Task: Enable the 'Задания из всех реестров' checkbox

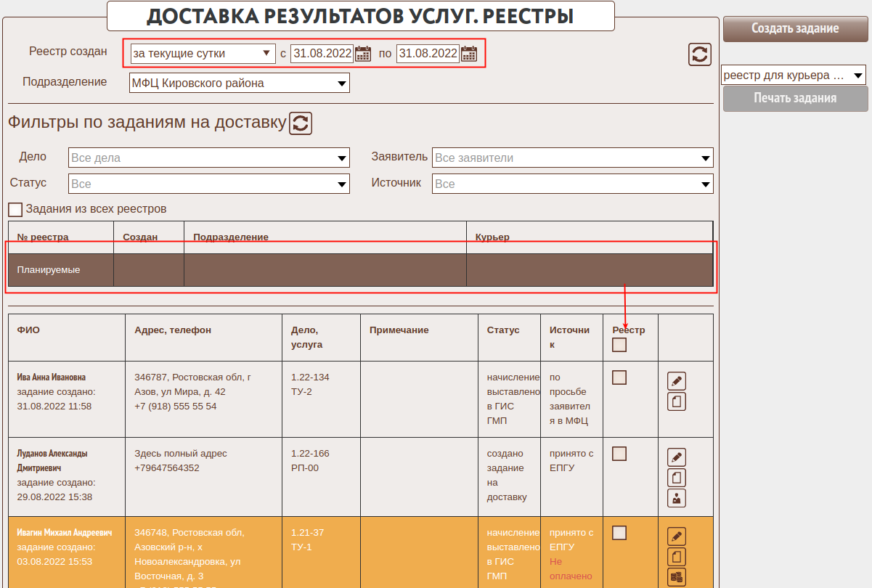Action: tap(15, 210)
